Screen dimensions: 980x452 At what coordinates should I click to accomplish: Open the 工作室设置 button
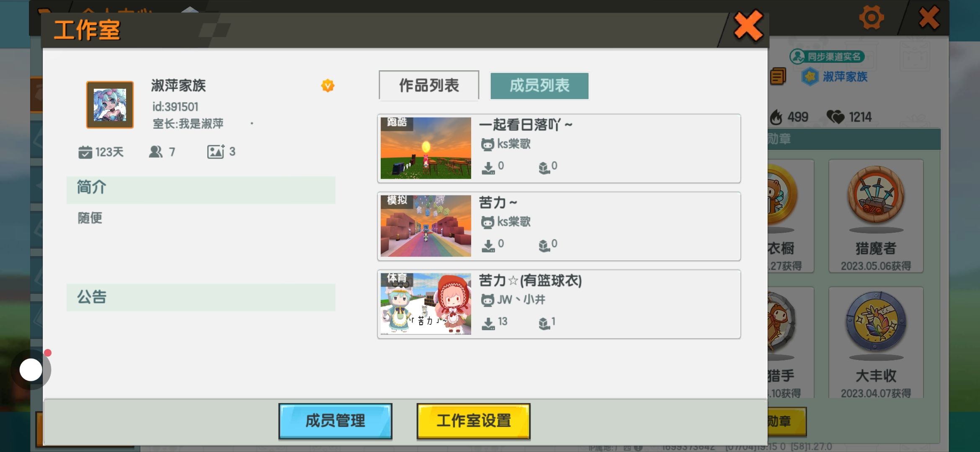pyautogui.click(x=474, y=421)
